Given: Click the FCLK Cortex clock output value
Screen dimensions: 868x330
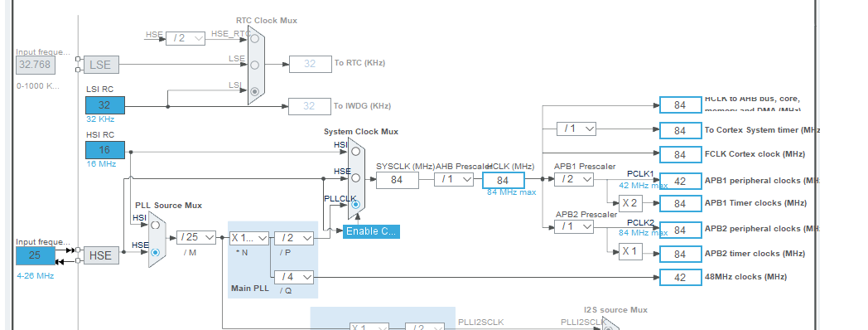Looking at the screenshot, I should point(680,155).
